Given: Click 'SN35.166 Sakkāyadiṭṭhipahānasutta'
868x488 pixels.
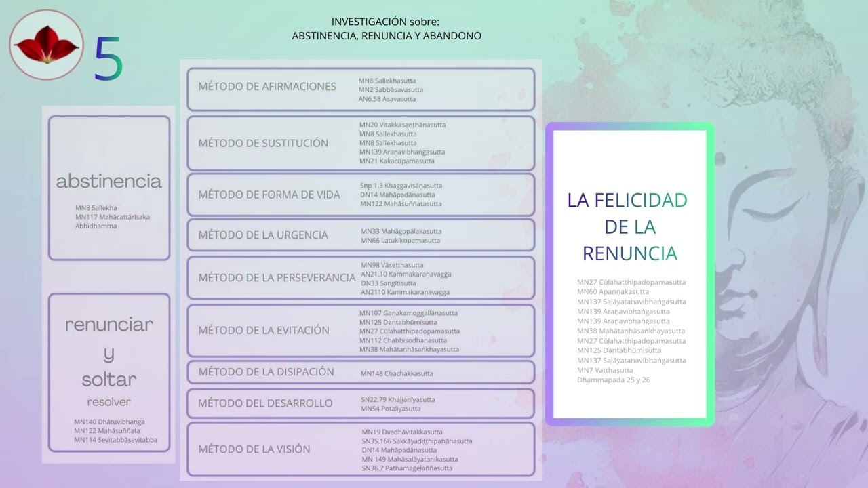Looking at the screenshot, I should tap(417, 441).
